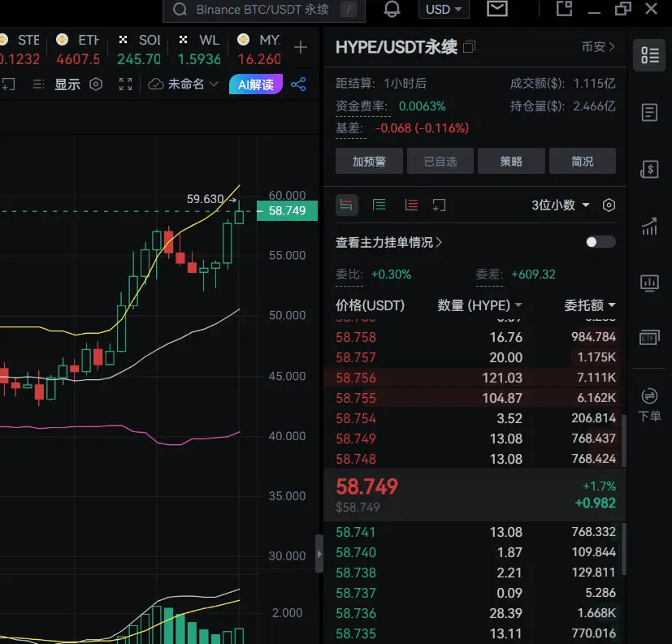
Task: Select green bids-only order book view icon
Action: pos(379,205)
